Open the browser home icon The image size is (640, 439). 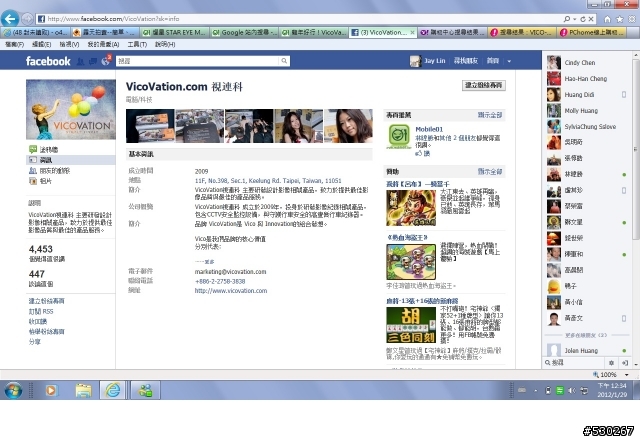pyautogui.click(x=607, y=19)
